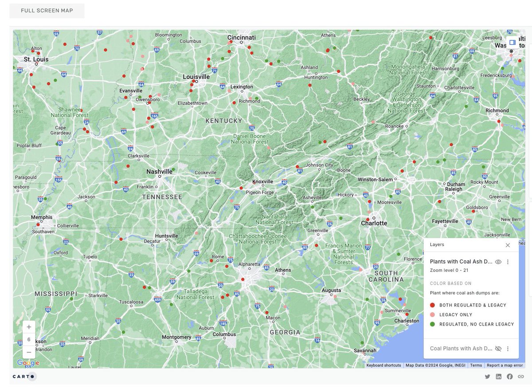Click the zoom in plus control
532x392 pixels.
(x=28, y=327)
